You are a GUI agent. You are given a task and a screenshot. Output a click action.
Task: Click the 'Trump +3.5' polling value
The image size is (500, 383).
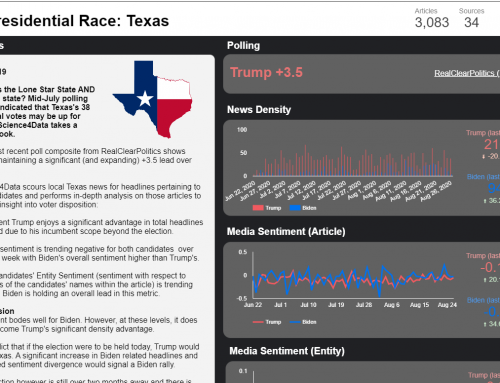pos(266,72)
